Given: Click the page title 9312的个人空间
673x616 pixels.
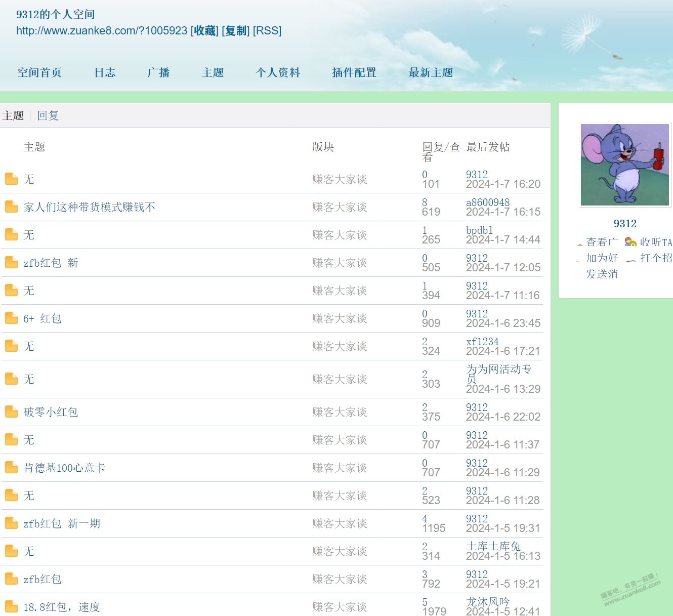Looking at the screenshot, I should 56,14.
